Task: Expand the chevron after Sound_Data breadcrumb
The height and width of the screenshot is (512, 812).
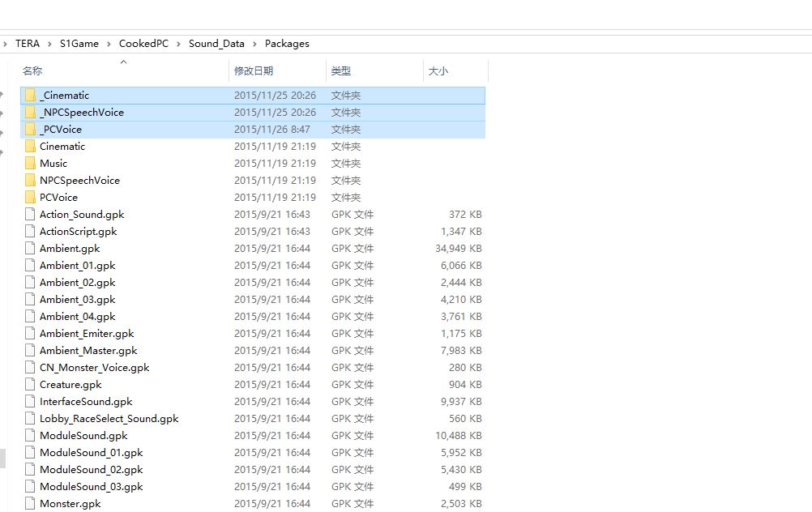Action: point(254,44)
